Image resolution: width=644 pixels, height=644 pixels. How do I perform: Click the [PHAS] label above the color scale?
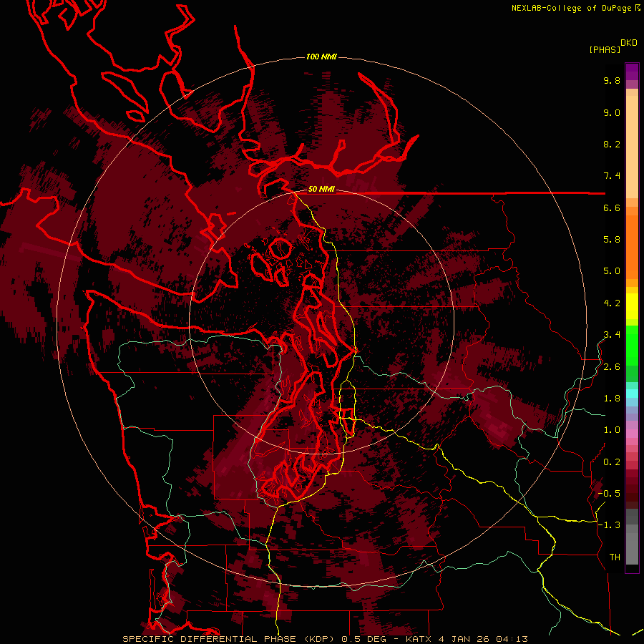[x=605, y=50]
